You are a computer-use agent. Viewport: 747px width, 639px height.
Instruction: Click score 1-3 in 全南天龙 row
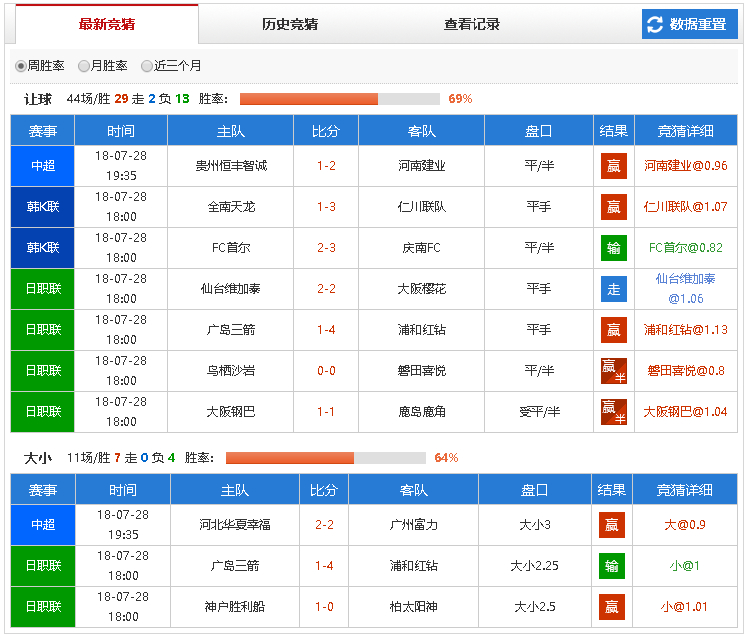point(326,207)
